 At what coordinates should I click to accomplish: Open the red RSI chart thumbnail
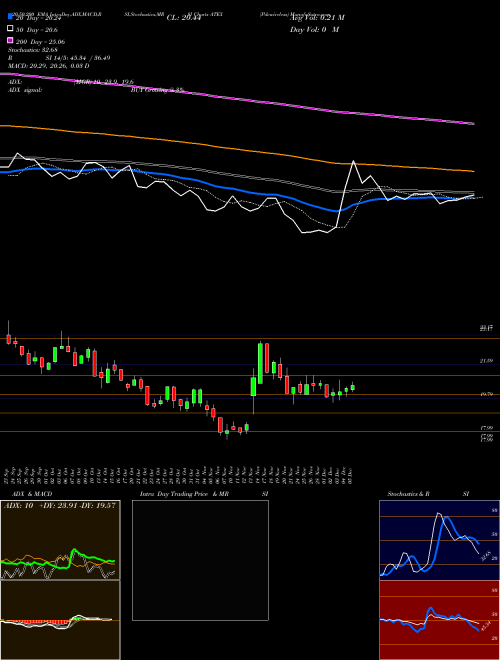click(439, 620)
